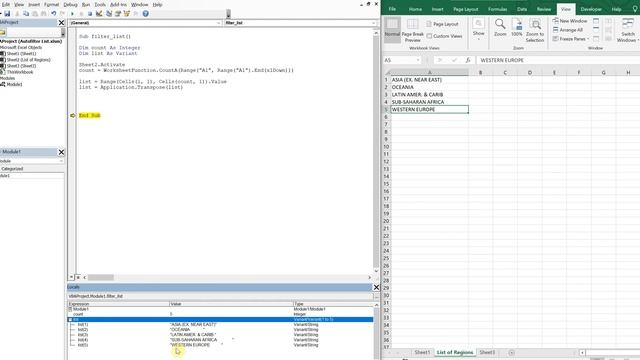Open the Module properties object dropdown

point(61,161)
